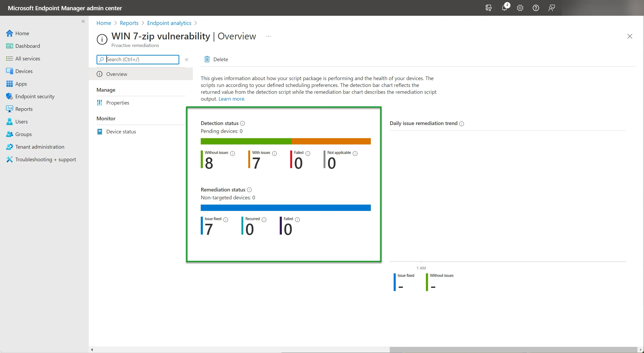Click the Home breadcrumb link
The height and width of the screenshot is (353, 644).
[x=104, y=23]
